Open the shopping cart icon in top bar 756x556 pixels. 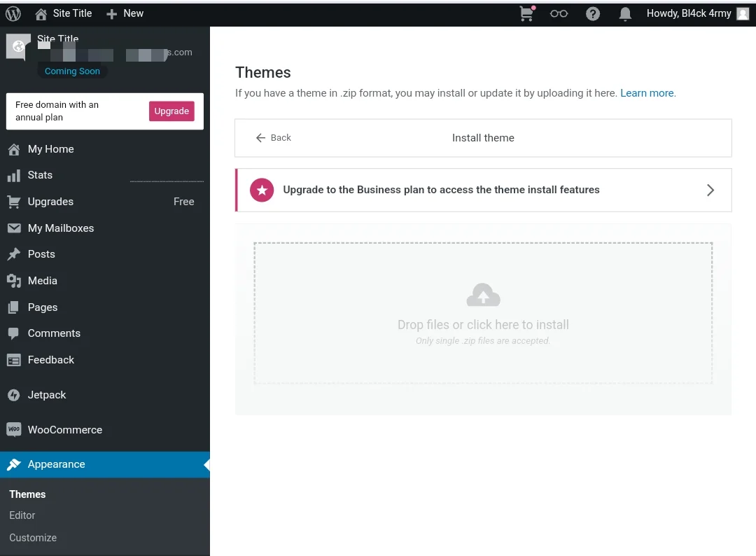(527, 13)
